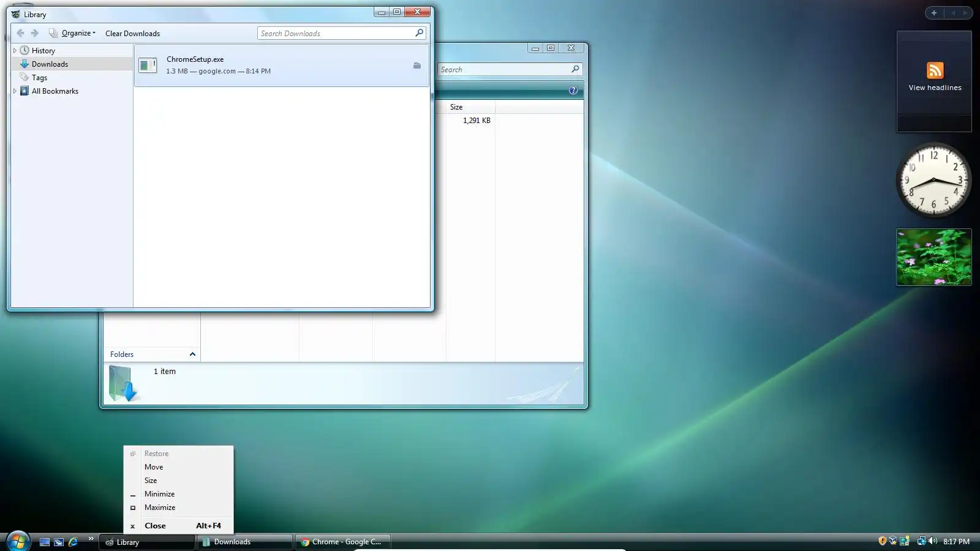
Task: Click the search magnifier in Downloads explorer window
Action: point(575,69)
